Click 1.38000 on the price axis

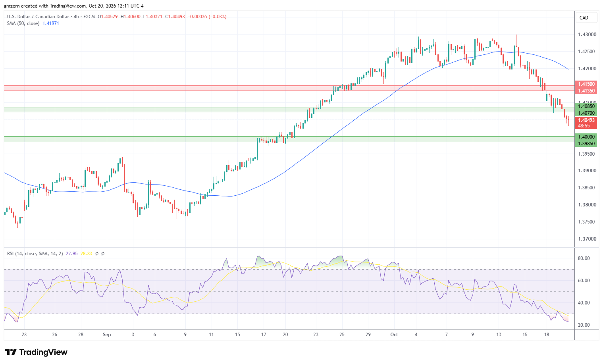tap(587, 205)
